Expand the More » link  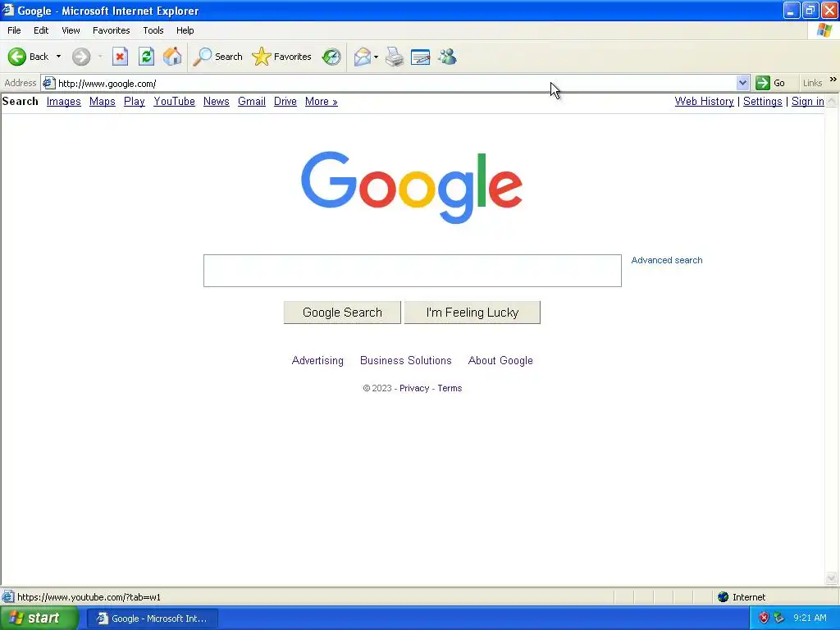click(x=322, y=101)
